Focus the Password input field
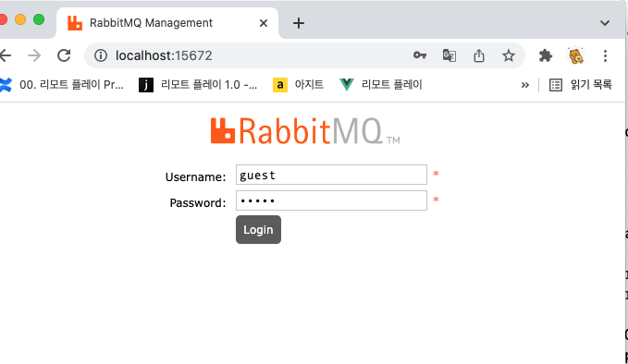 point(331,200)
